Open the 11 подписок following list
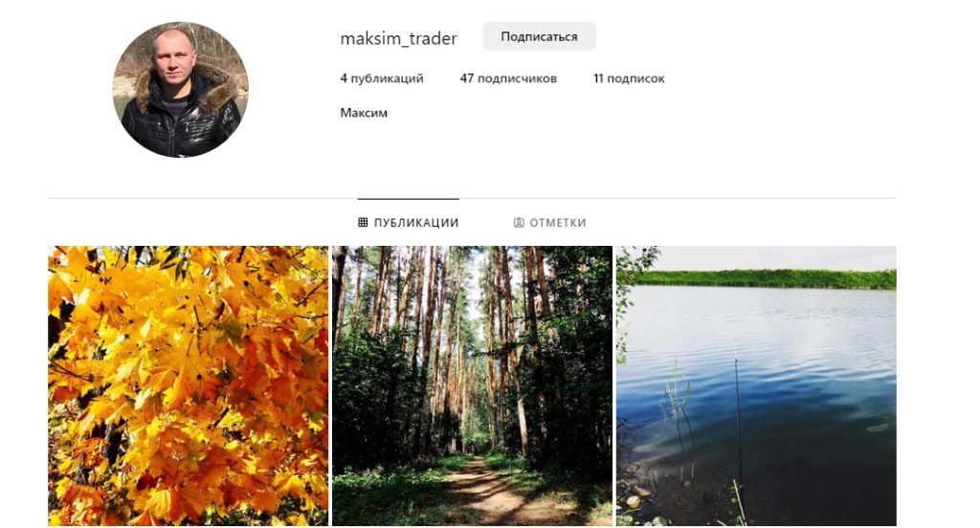 [x=629, y=78]
